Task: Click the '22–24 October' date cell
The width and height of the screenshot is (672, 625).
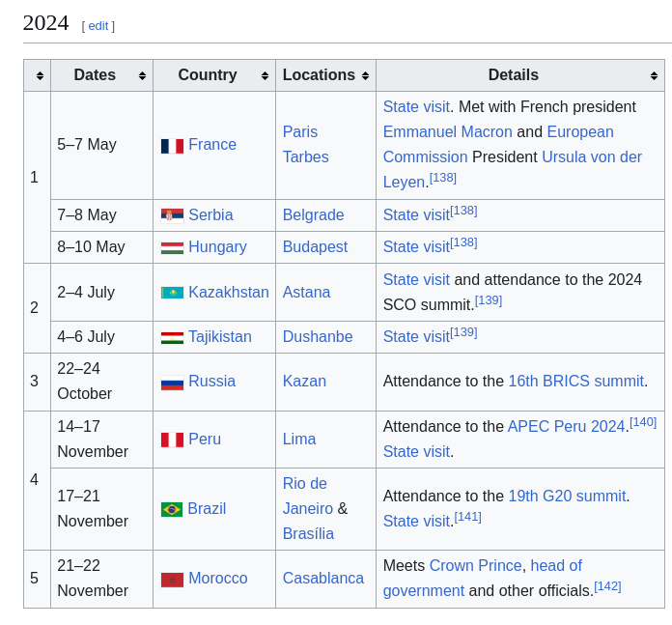Action: click(x=101, y=382)
